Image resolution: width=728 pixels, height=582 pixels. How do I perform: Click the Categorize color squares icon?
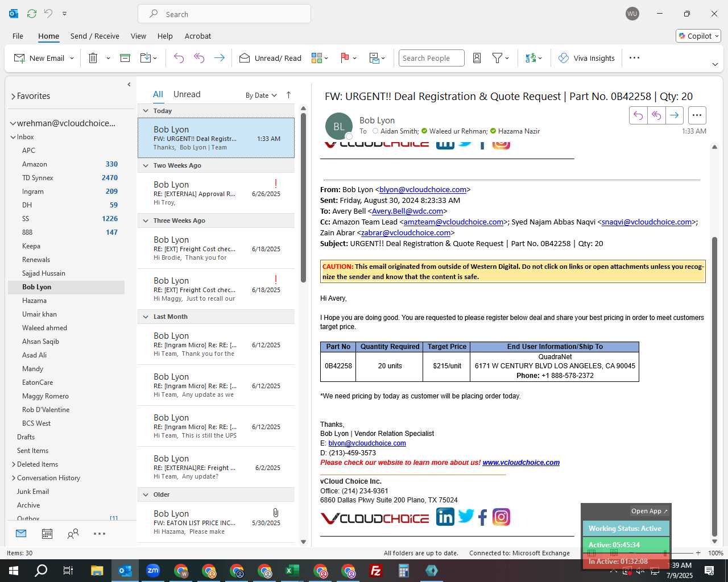[317, 58]
